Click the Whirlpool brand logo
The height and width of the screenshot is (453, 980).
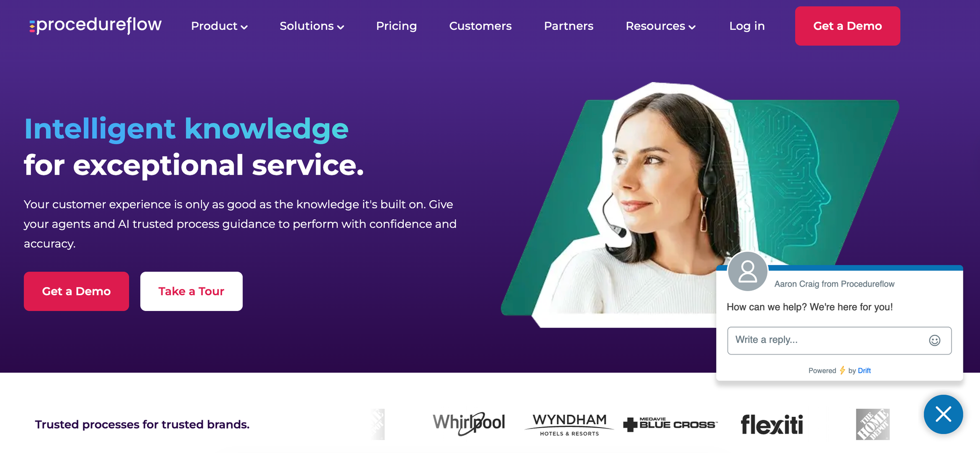click(469, 424)
